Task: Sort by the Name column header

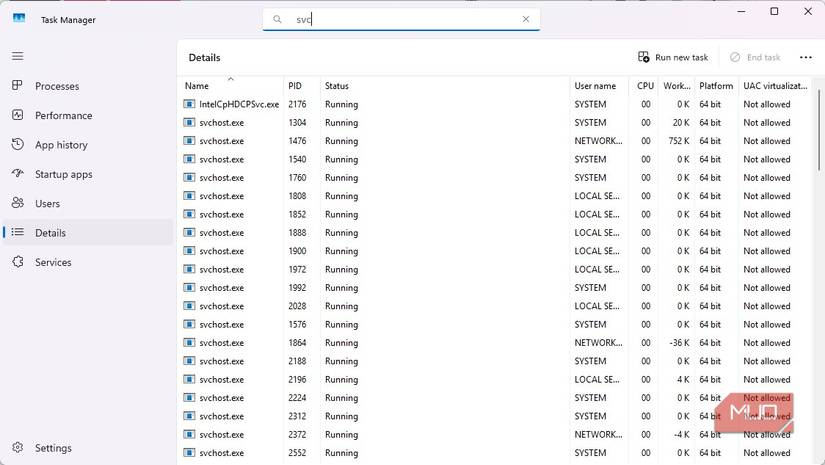Action: point(231,85)
